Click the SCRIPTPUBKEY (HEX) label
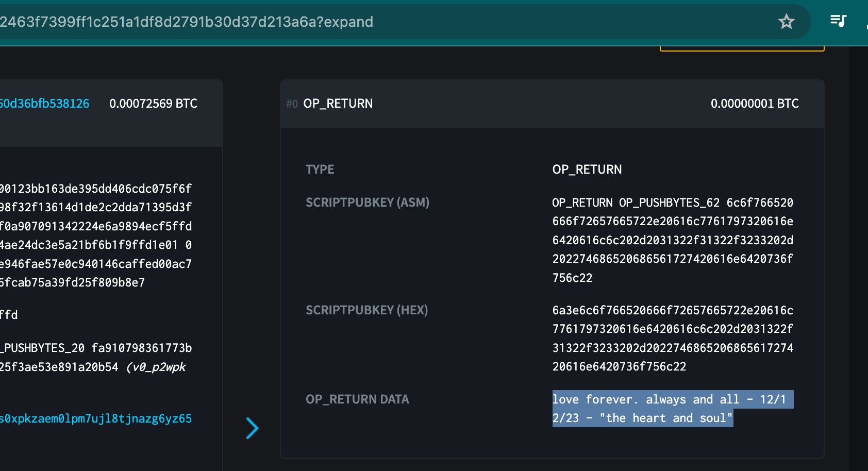 coord(366,310)
